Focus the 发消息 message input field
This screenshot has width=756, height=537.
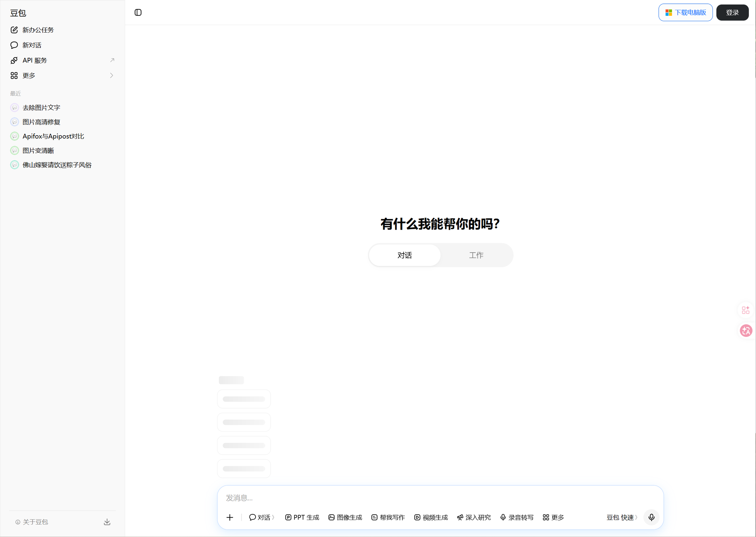point(440,498)
